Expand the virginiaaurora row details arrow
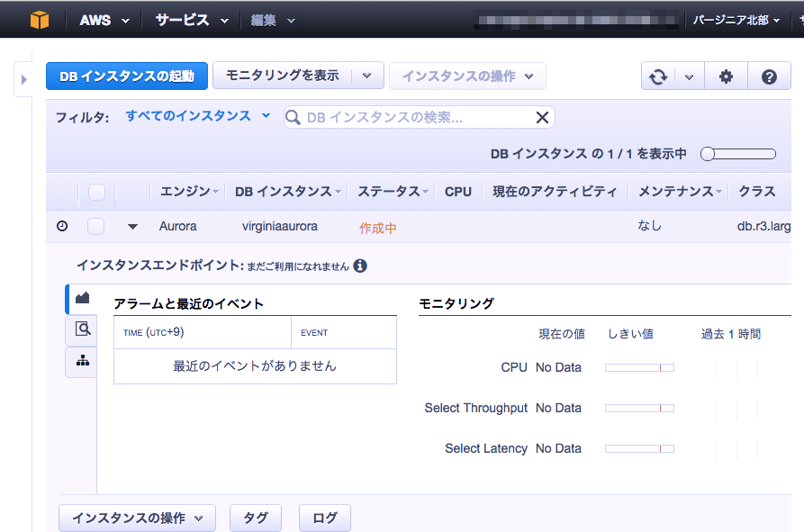This screenshot has width=804, height=532. coord(131,226)
